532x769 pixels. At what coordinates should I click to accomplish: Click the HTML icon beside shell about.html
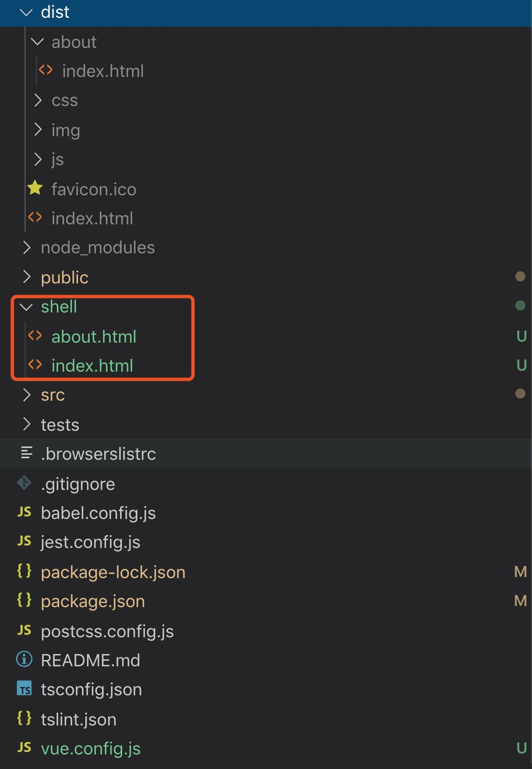(35, 336)
